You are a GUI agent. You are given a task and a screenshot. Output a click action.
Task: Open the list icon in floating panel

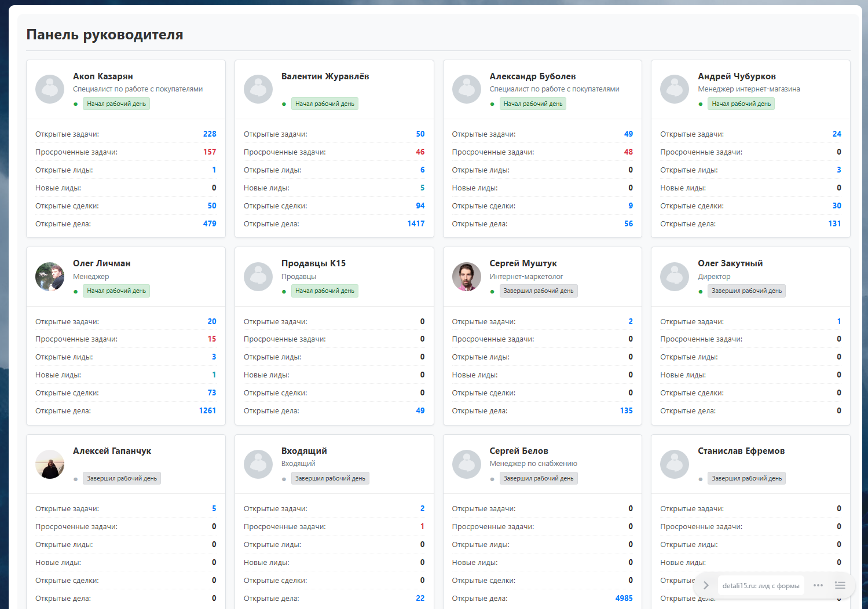(840, 585)
